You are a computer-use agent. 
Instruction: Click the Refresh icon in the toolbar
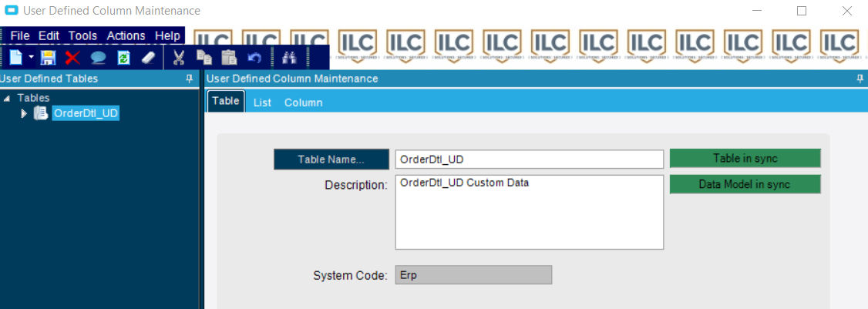click(123, 58)
